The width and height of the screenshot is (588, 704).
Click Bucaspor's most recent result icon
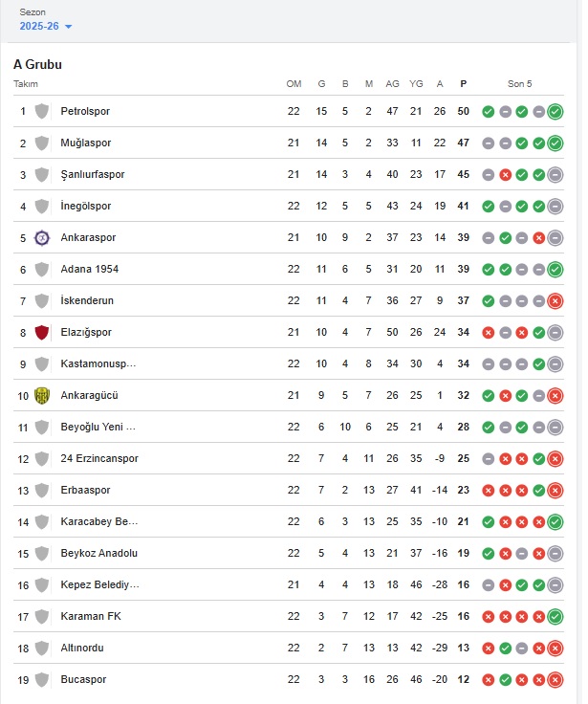[555, 680]
